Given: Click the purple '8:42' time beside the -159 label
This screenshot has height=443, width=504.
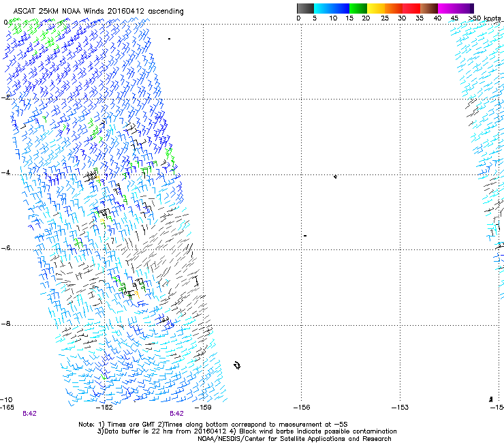Looking at the screenshot, I should [176, 414].
